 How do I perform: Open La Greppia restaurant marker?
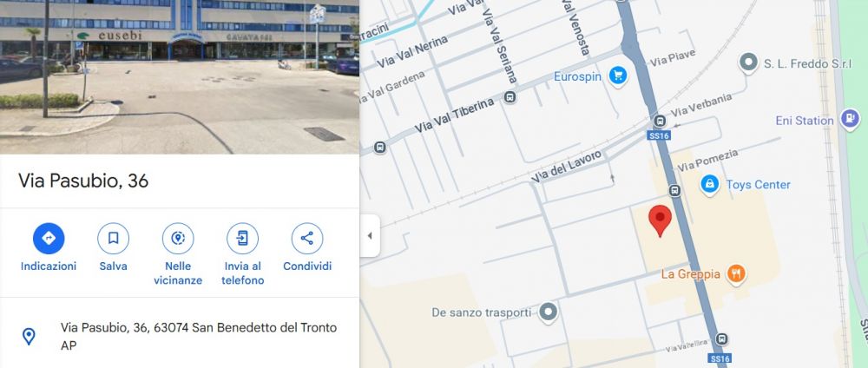point(736,273)
